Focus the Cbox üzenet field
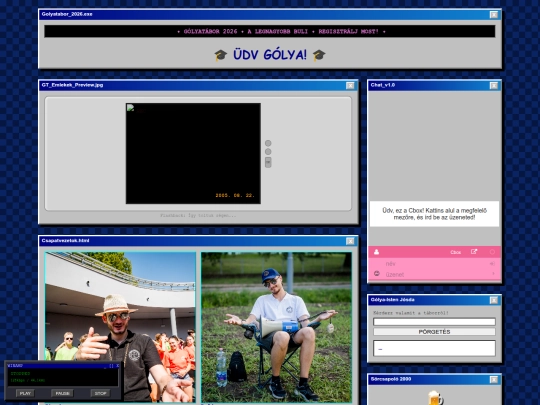540x405 pixels. tap(434, 274)
